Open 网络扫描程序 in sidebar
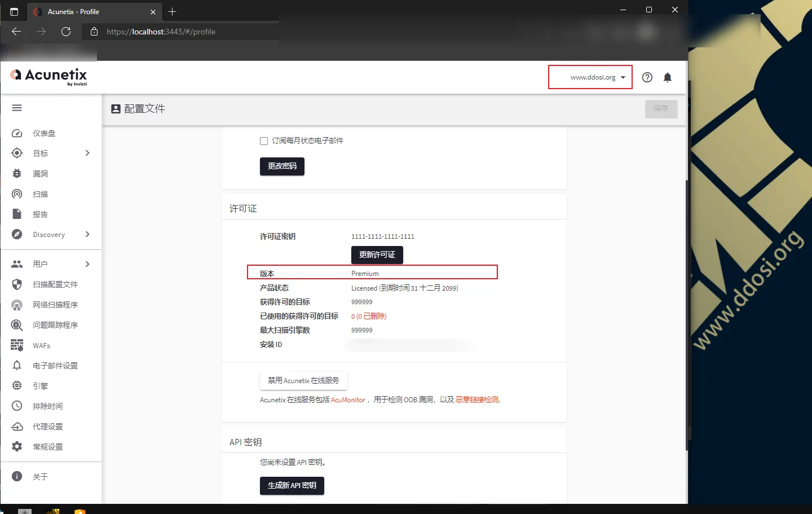The width and height of the screenshot is (812, 514). [55, 305]
